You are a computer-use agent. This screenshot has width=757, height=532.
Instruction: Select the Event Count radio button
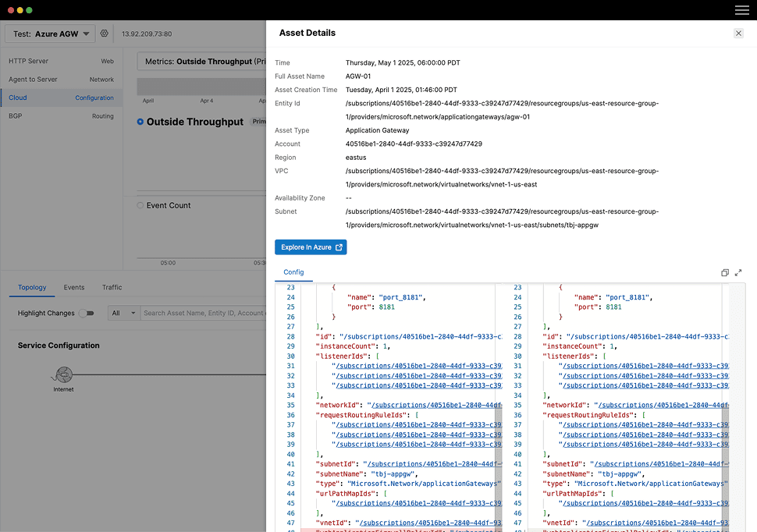click(x=140, y=206)
